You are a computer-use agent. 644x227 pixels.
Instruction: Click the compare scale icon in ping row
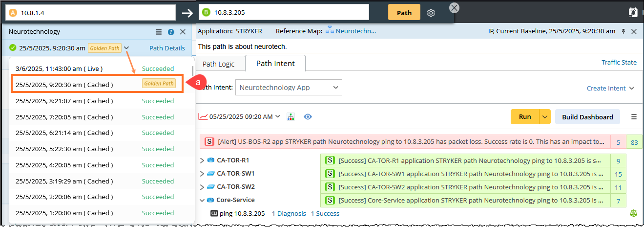(x=634, y=213)
